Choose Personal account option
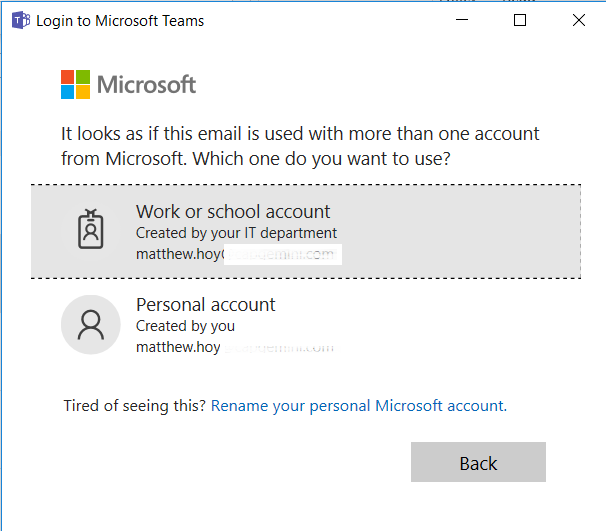 point(306,325)
